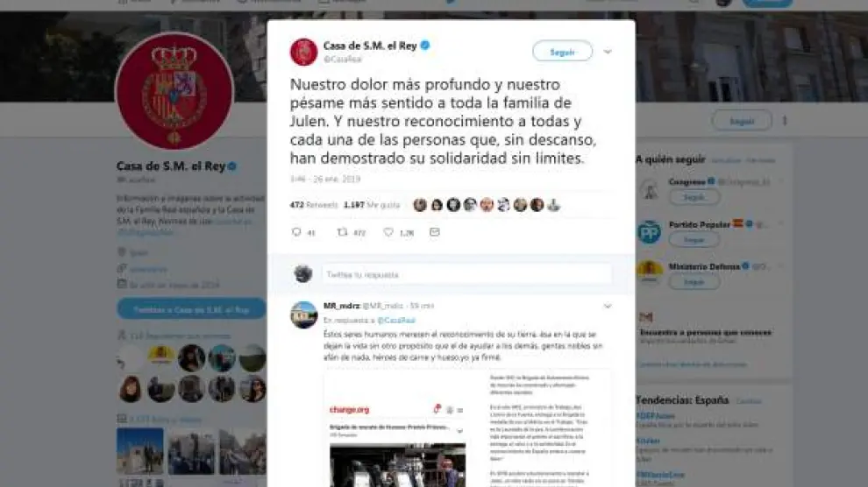
Task: Click the Twittea tu respuesta field
Action: (466, 274)
